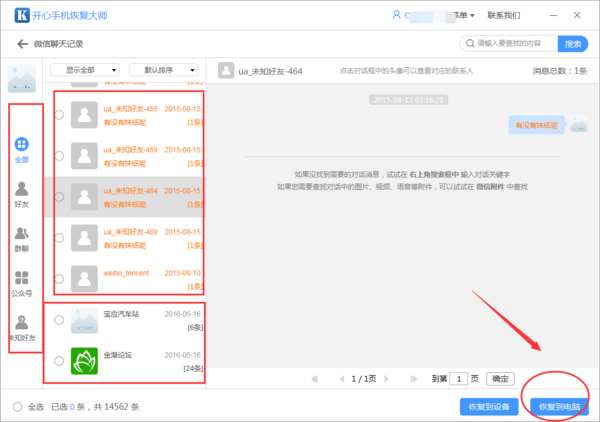Go back using the left arrow icon
Image resolution: width=600 pixels, height=422 pixels.
click(22, 44)
